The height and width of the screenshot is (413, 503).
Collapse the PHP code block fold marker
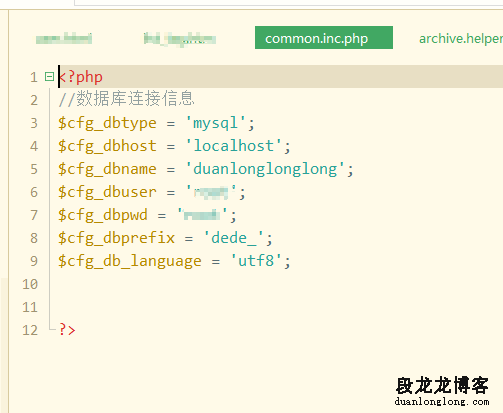(x=49, y=77)
